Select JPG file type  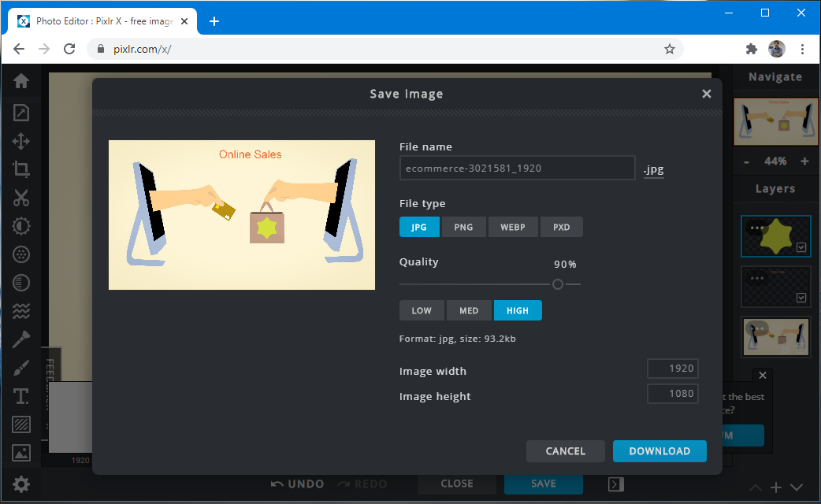pos(419,227)
